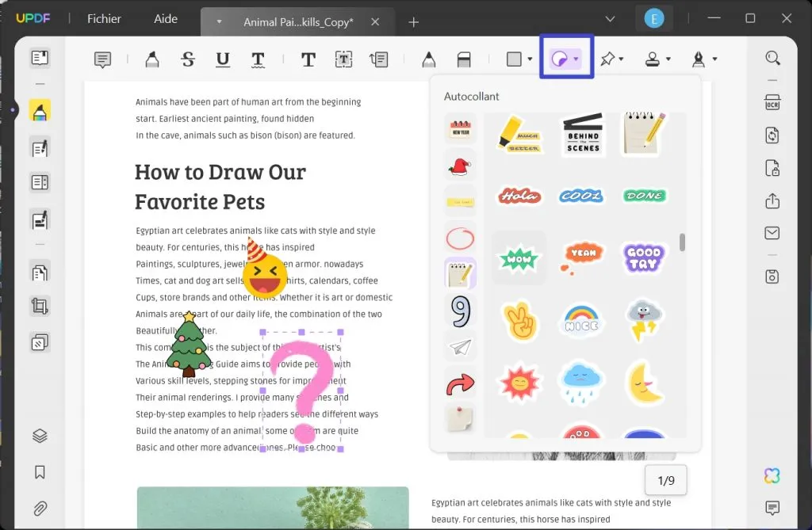Open the Attachment paperclip panel

40,509
